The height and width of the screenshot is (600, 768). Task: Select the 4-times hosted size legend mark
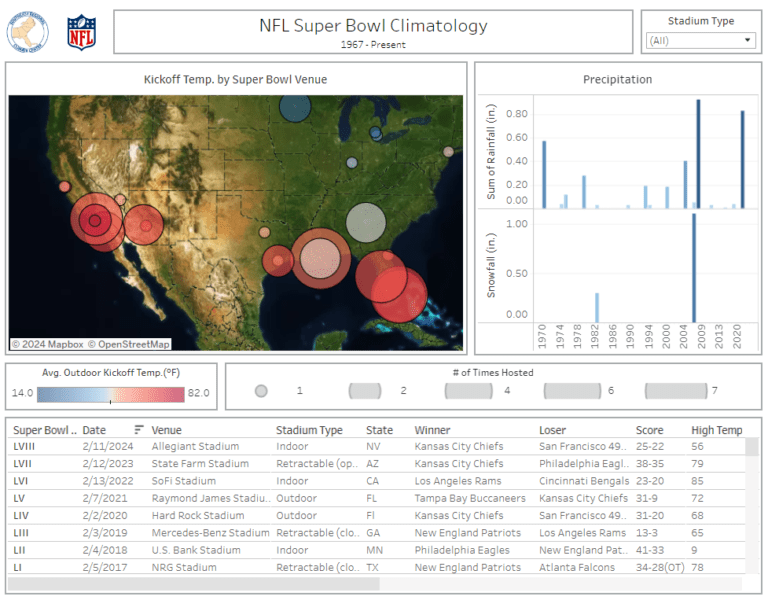469,391
